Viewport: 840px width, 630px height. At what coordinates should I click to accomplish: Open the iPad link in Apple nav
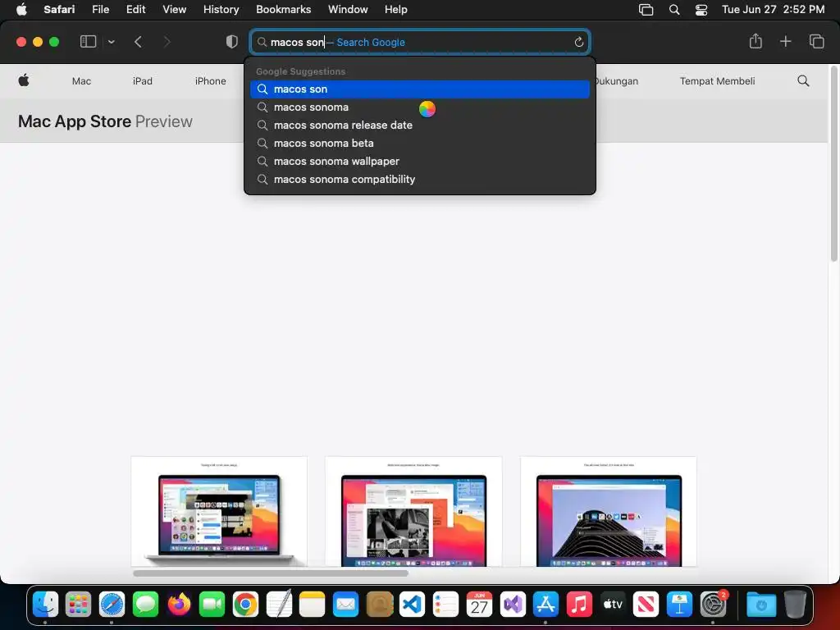[143, 81]
